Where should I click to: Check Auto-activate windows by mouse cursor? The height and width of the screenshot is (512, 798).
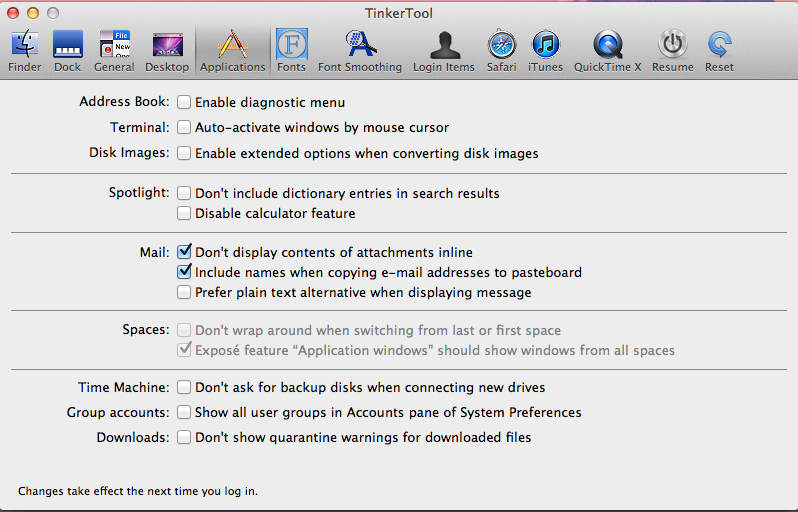(184, 127)
